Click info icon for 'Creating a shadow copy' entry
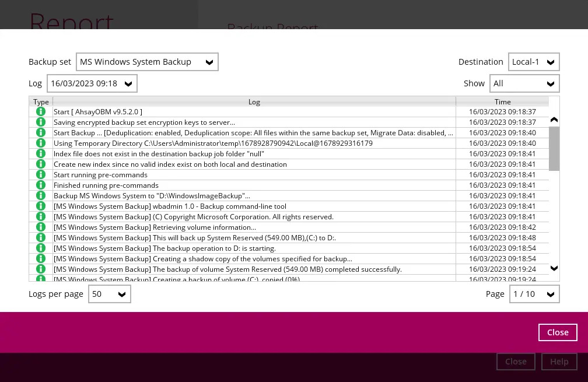Viewport: 588px width, 382px height. 41,258
